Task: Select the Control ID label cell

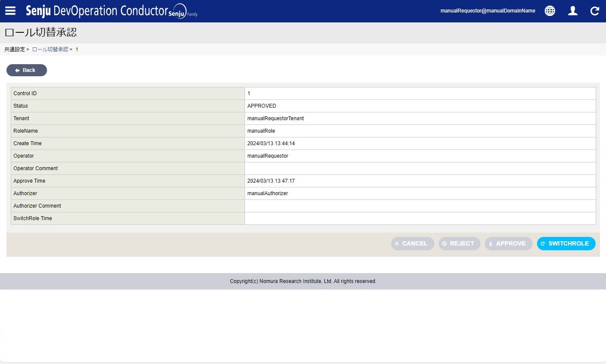Action: [x=128, y=93]
